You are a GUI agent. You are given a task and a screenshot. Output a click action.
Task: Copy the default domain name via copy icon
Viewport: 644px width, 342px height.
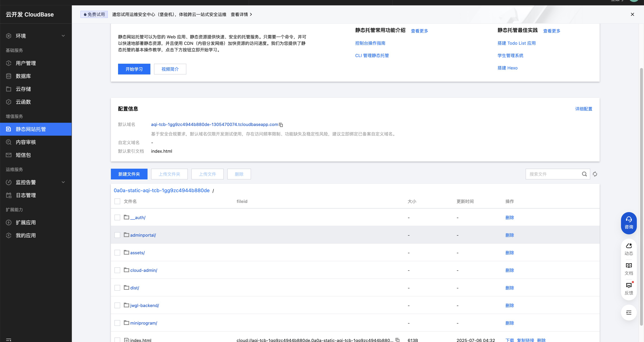(x=281, y=125)
